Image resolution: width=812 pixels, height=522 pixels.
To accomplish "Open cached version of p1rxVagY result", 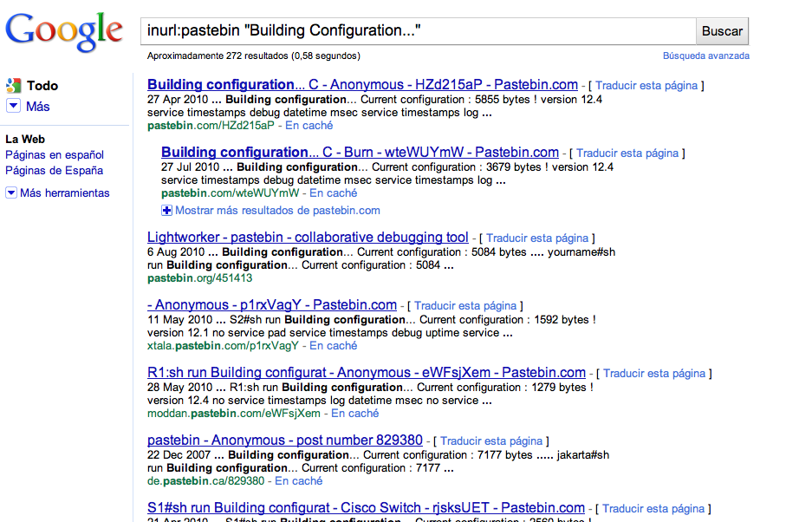I will coord(334,346).
